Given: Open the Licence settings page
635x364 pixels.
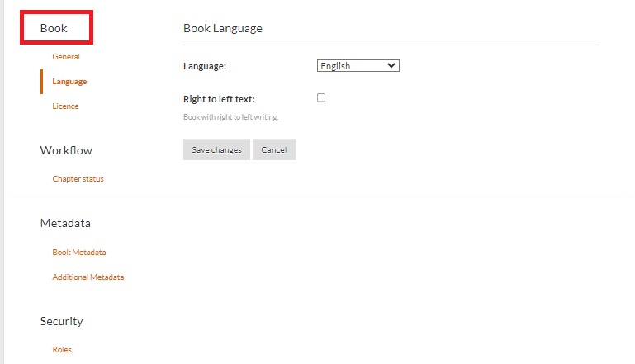Looking at the screenshot, I should coord(65,106).
